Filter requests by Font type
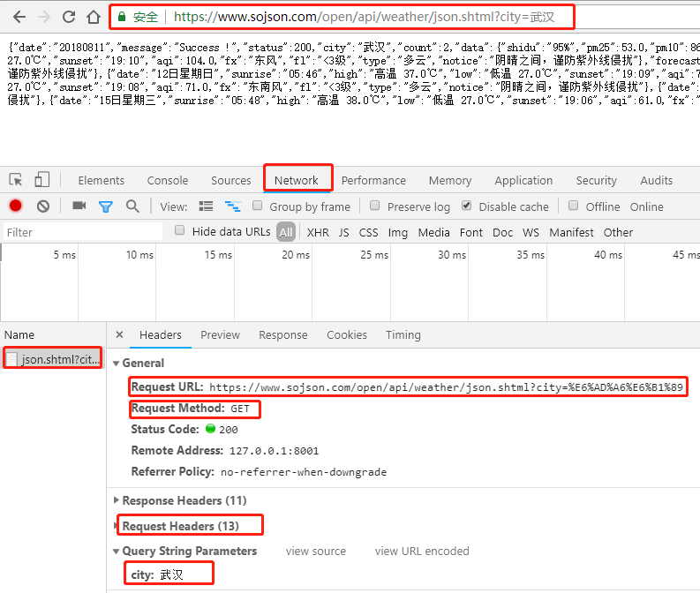 (471, 232)
